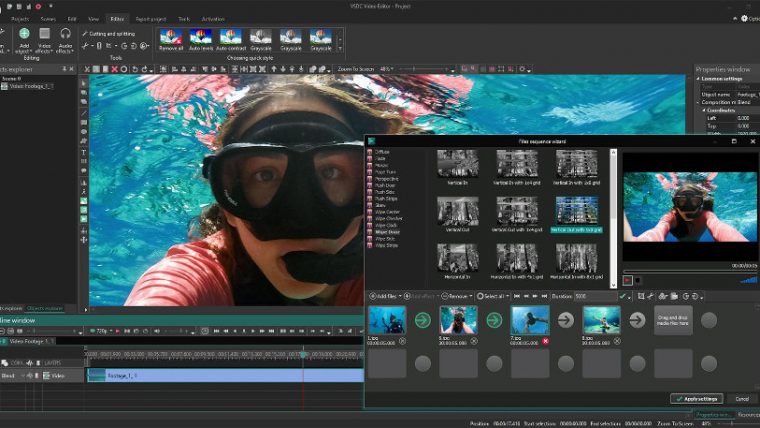Click first green transition arrow
Screen dimensions: 760x428
coord(423,320)
